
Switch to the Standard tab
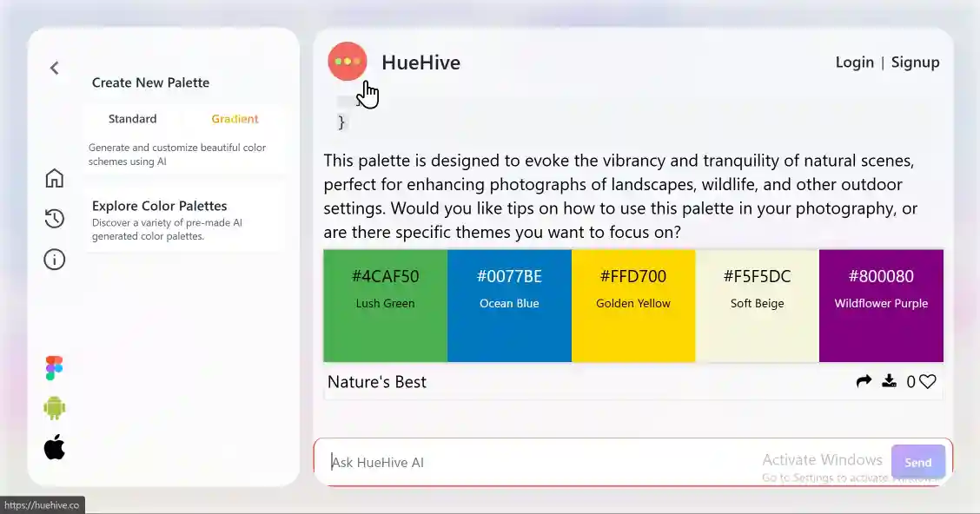pyautogui.click(x=132, y=118)
